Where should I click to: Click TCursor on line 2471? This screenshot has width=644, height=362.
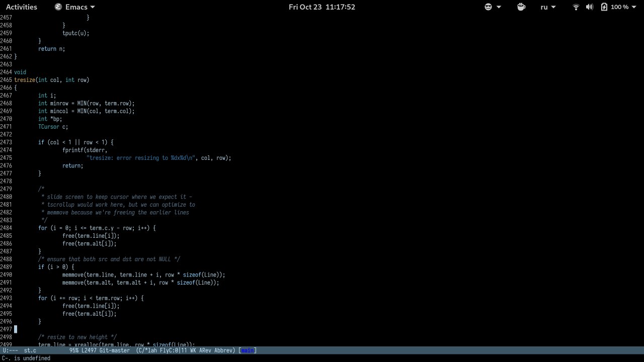point(48,127)
